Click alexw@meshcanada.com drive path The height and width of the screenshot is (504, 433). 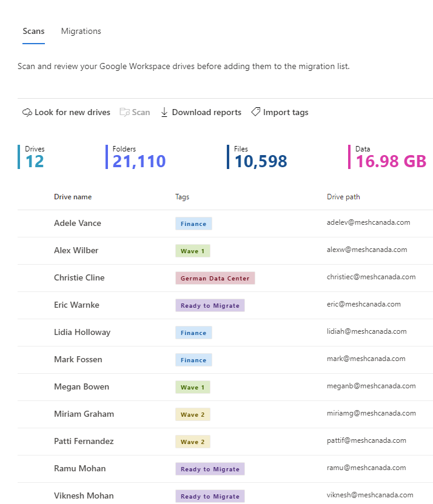(367, 250)
